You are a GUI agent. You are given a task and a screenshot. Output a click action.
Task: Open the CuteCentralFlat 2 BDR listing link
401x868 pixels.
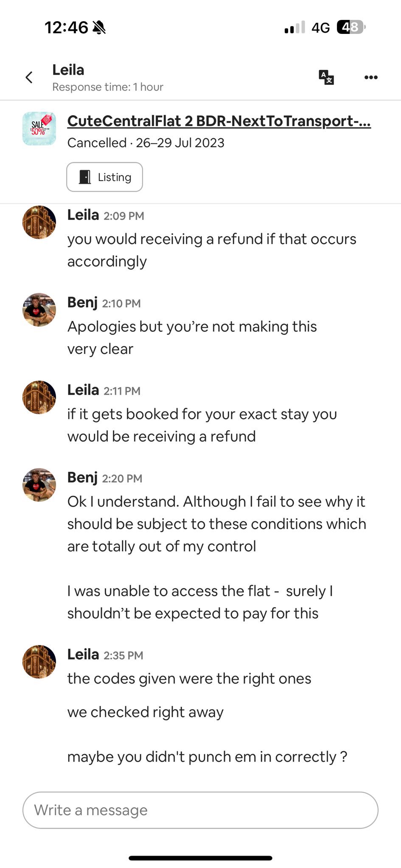[x=219, y=121]
